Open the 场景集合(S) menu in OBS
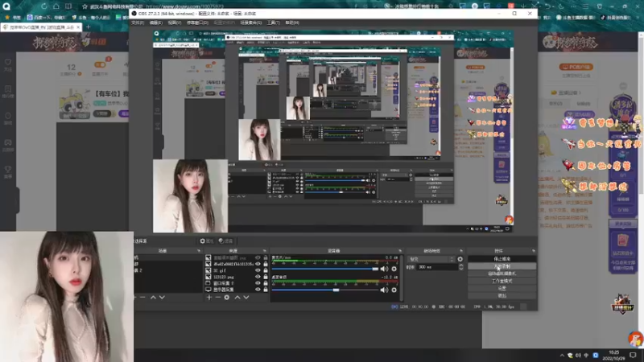 pyautogui.click(x=250, y=23)
